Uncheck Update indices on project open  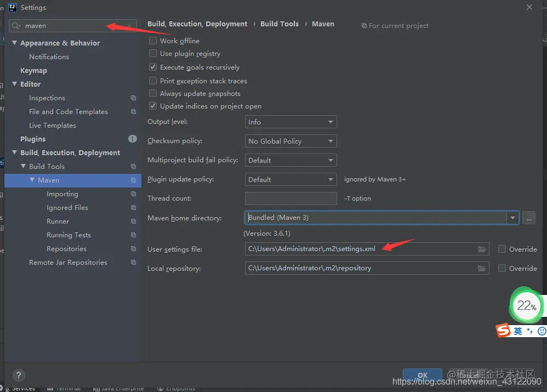tap(153, 106)
